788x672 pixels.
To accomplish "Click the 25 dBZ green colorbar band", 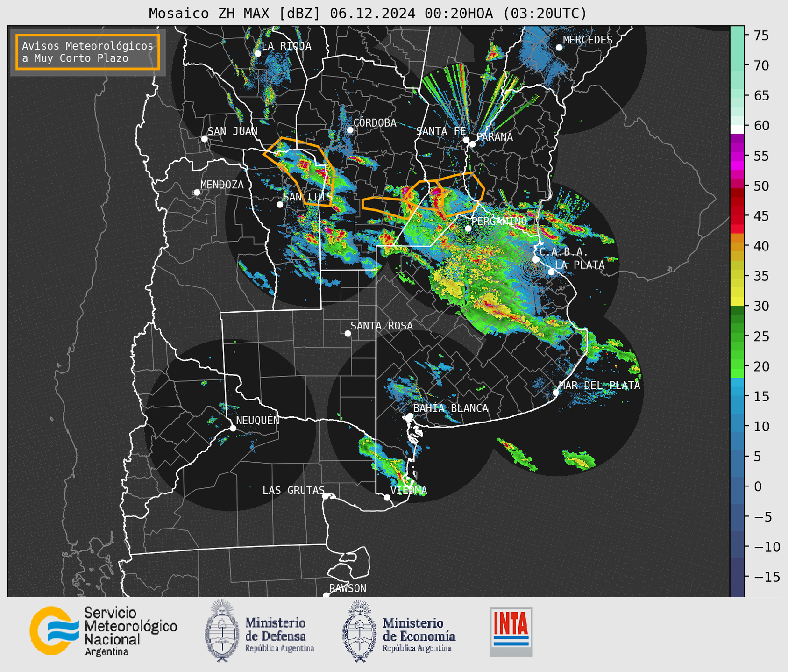I will pos(737,336).
